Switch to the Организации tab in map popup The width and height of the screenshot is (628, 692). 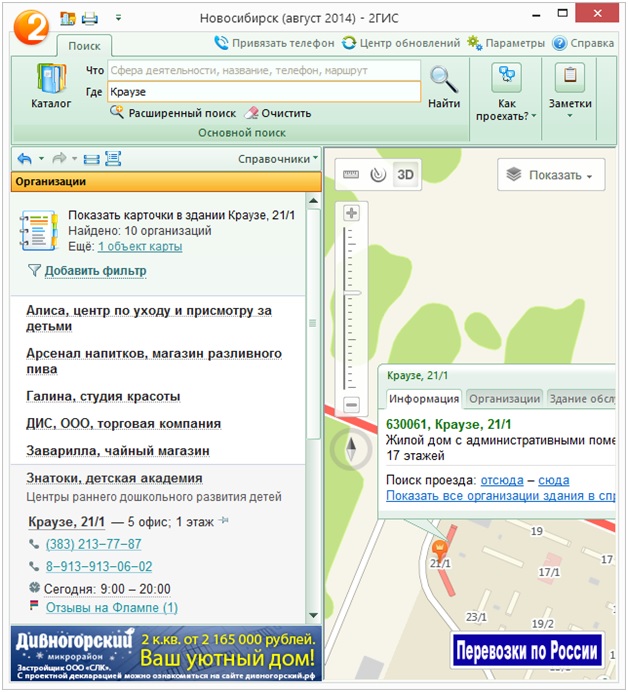click(504, 399)
